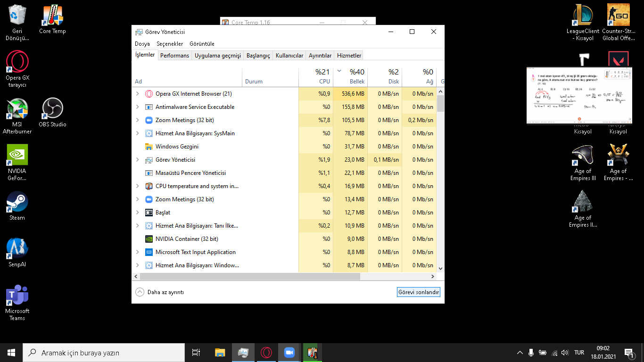Click the horizontal scrollbar right arrow
Image resolution: width=644 pixels, height=362 pixels.
tap(433, 277)
